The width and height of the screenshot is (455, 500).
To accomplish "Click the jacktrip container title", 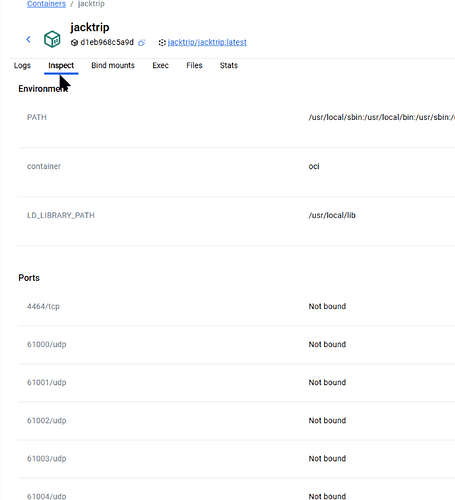I will (x=90, y=27).
